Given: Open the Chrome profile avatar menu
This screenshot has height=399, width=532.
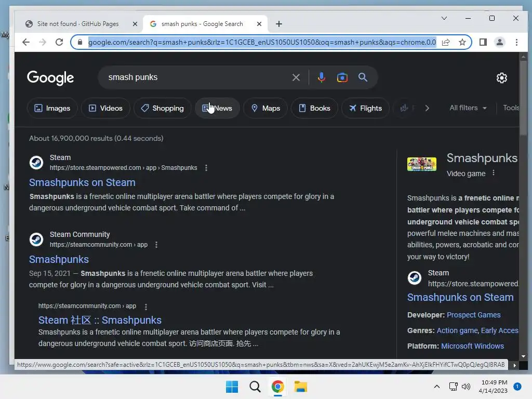Looking at the screenshot, I should 499,42.
